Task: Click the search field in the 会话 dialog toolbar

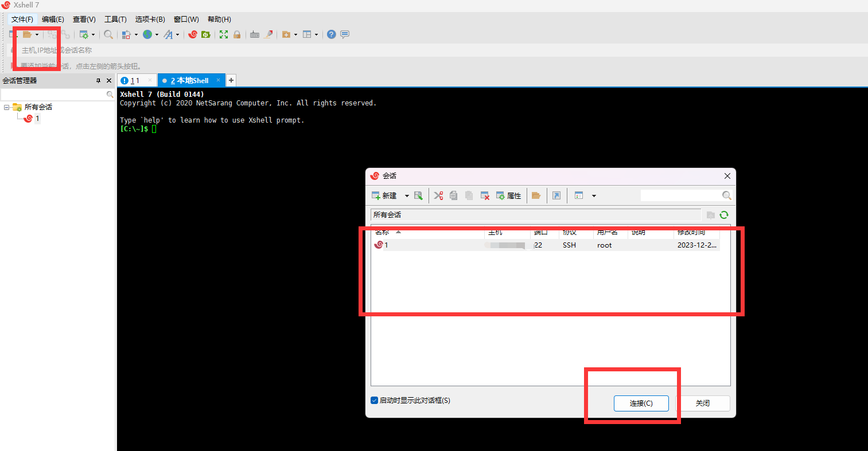Action: pyautogui.click(x=680, y=195)
